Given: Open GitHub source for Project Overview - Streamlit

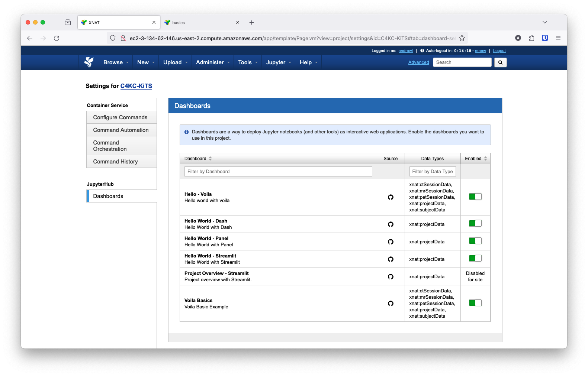Looking at the screenshot, I should click(x=391, y=277).
